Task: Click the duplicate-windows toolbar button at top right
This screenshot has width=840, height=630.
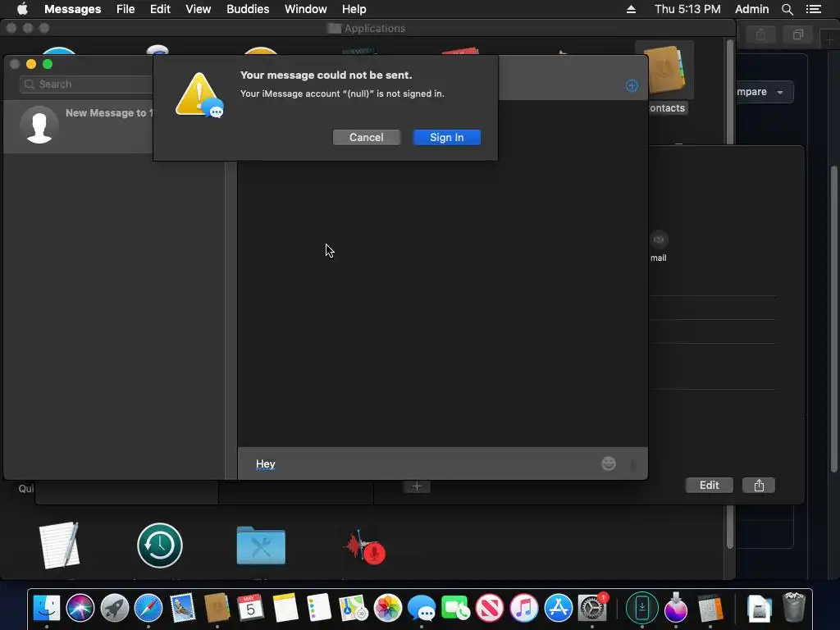Action: 797,34
